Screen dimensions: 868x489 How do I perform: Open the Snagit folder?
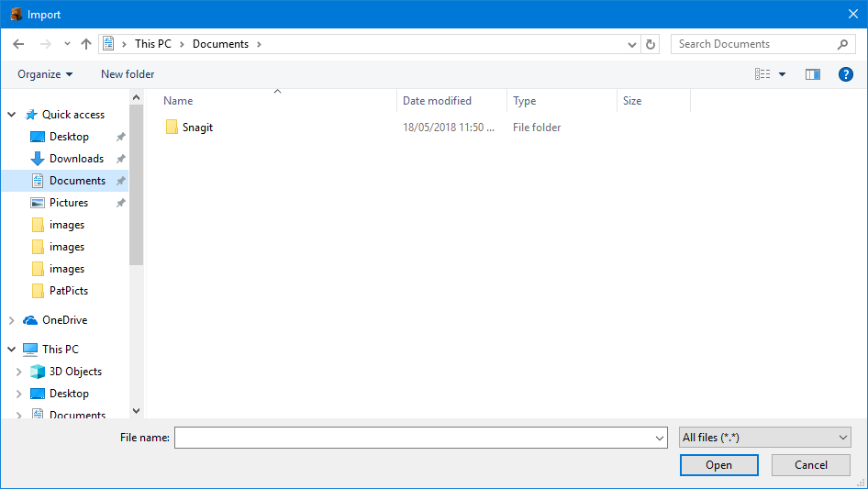(197, 128)
